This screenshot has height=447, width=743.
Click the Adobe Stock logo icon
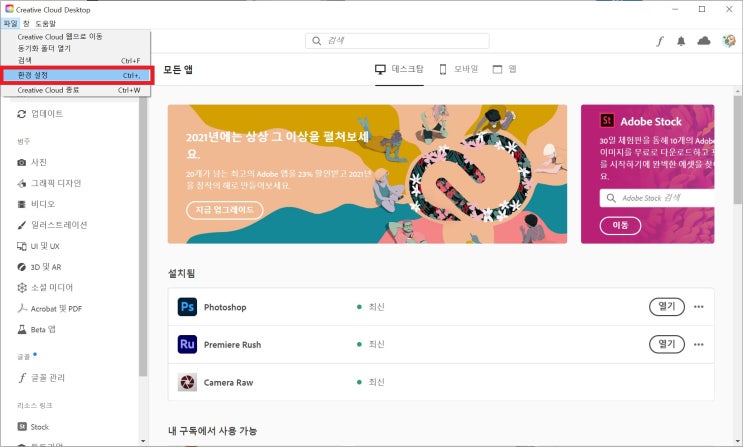(607, 120)
